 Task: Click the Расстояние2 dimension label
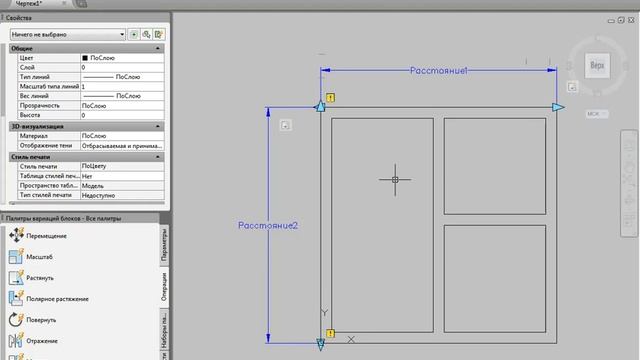click(x=268, y=225)
